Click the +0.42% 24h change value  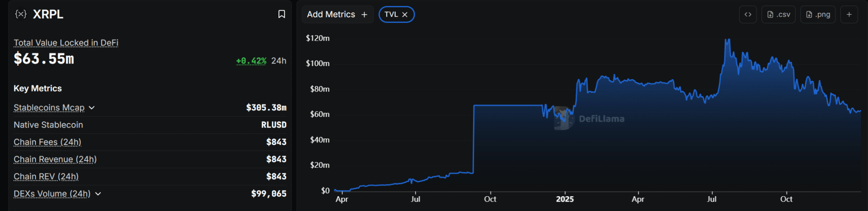(251, 61)
